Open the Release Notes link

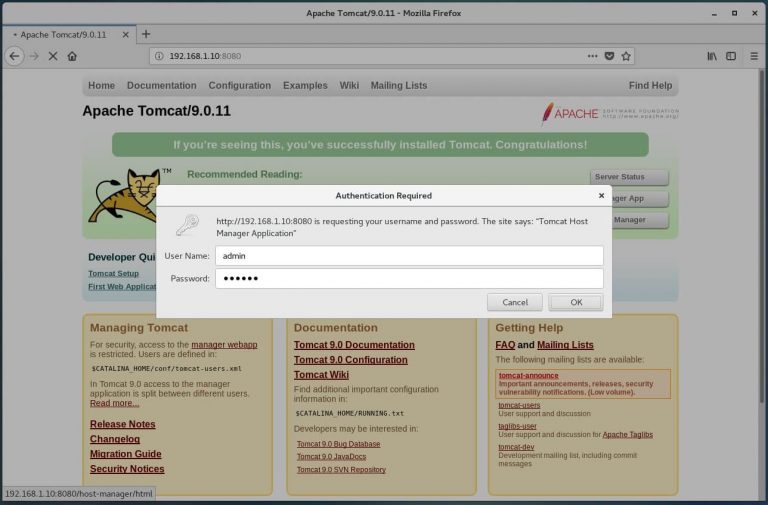coord(122,424)
